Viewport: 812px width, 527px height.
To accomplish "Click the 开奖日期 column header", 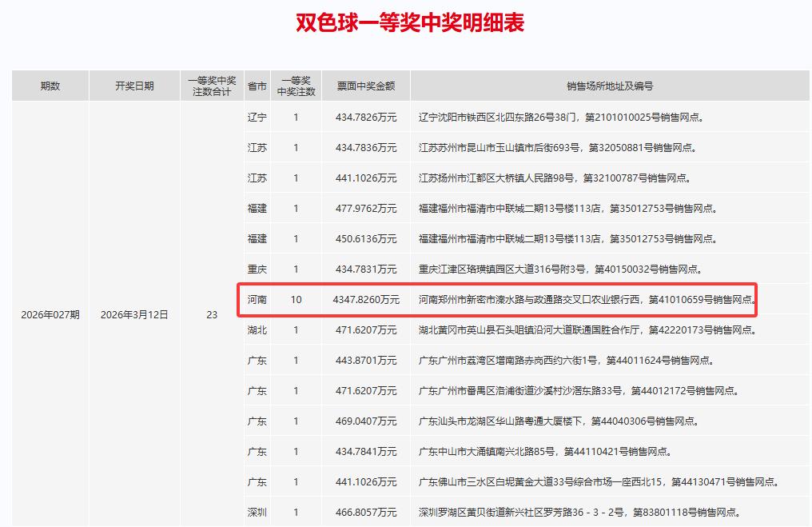I will pyautogui.click(x=134, y=86).
